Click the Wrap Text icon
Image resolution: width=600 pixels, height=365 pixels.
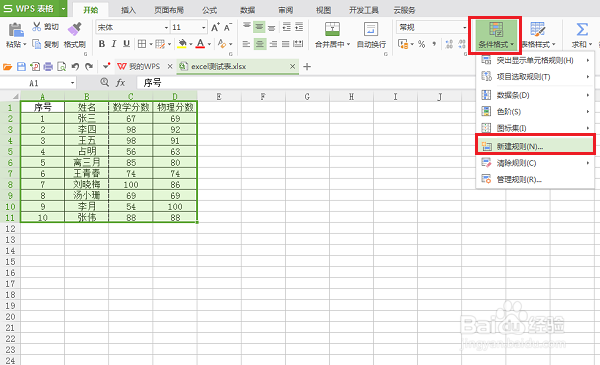[371, 29]
